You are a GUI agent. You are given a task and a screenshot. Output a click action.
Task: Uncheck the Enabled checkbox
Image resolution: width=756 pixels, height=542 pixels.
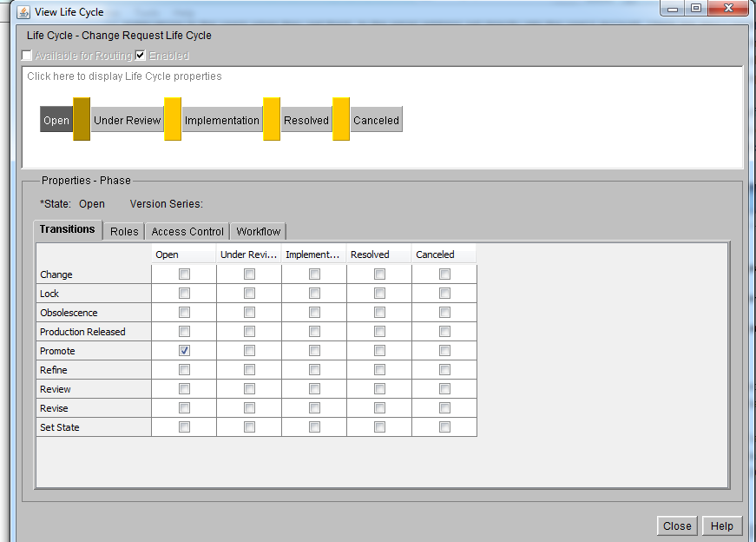click(x=141, y=54)
